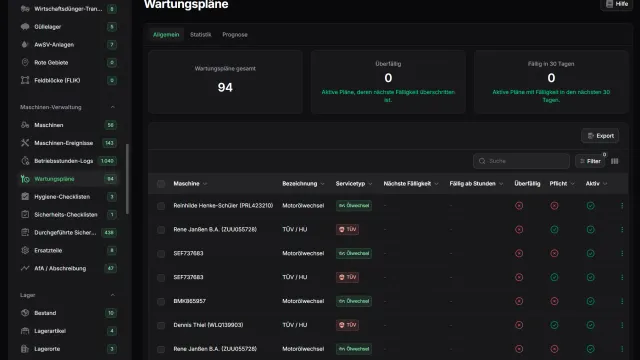The height and width of the screenshot is (360, 640).
Task: Open Bestand in the Lager section
Action: pyautogui.click(x=68, y=313)
